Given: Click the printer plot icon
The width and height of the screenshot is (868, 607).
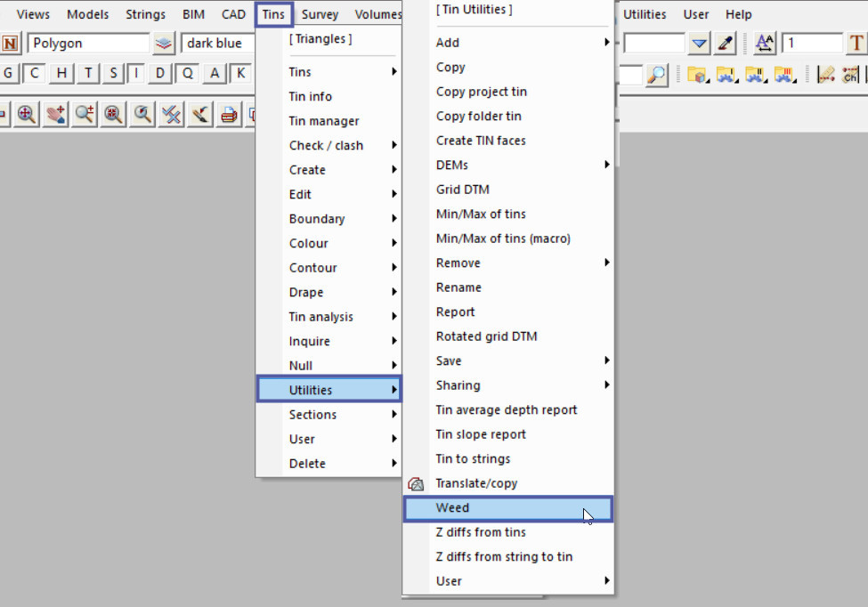Looking at the screenshot, I should point(229,113).
